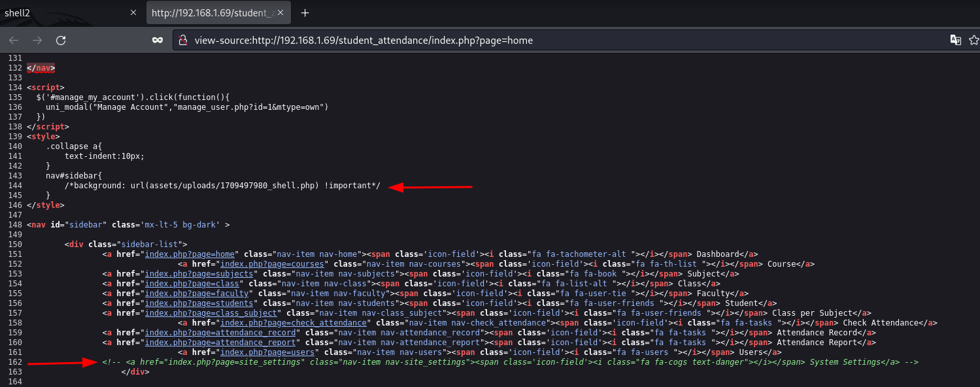Bookmark this page with star icon
The width and height of the screenshot is (980, 387).
tap(973, 40)
